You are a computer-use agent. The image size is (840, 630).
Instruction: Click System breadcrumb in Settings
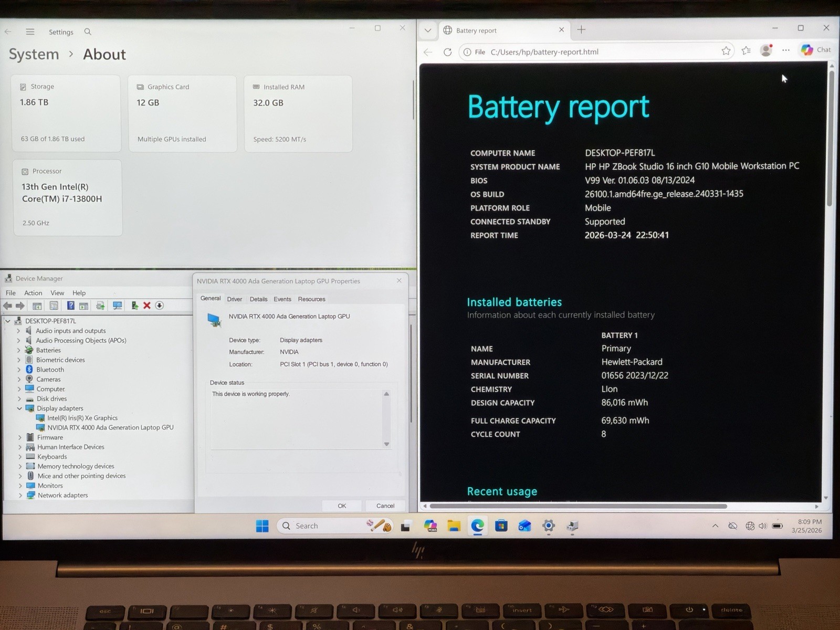[34, 55]
